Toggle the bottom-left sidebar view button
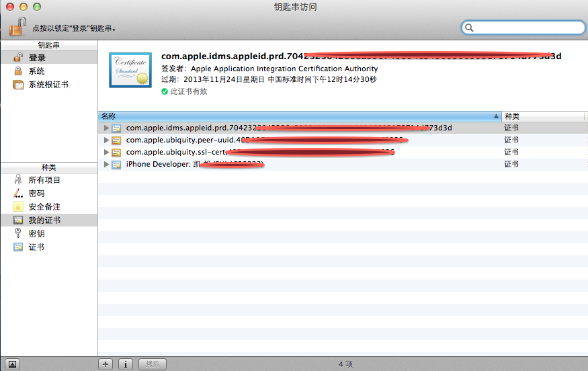The width and height of the screenshot is (588, 371). [x=12, y=364]
